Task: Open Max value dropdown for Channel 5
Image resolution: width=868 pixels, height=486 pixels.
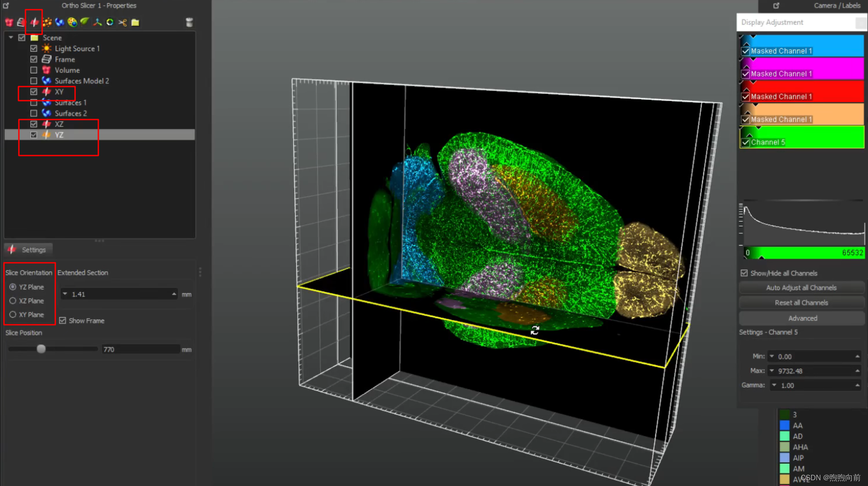Action: pos(772,370)
